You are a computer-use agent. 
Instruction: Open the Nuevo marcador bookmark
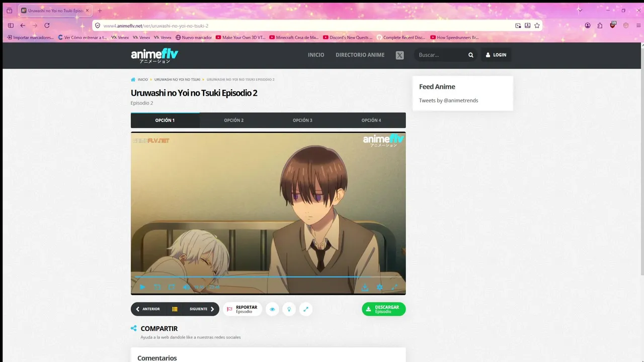coord(194,38)
